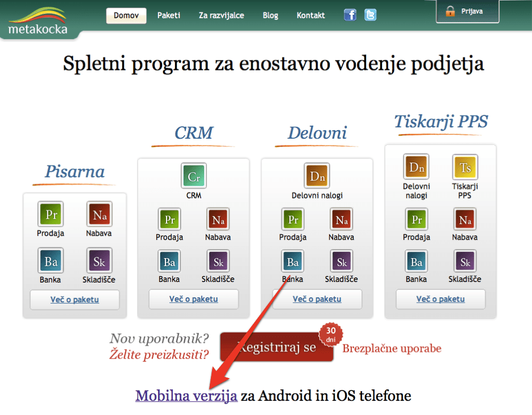Open the Facebook icon in navigation bar
The height and width of the screenshot is (415, 532).
[350, 15]
